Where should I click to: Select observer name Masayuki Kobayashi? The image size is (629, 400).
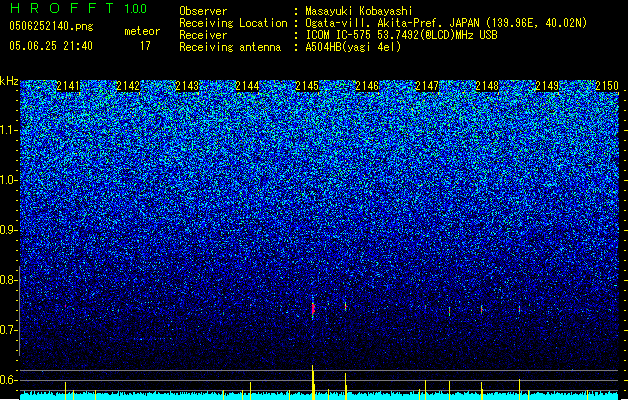359,11
